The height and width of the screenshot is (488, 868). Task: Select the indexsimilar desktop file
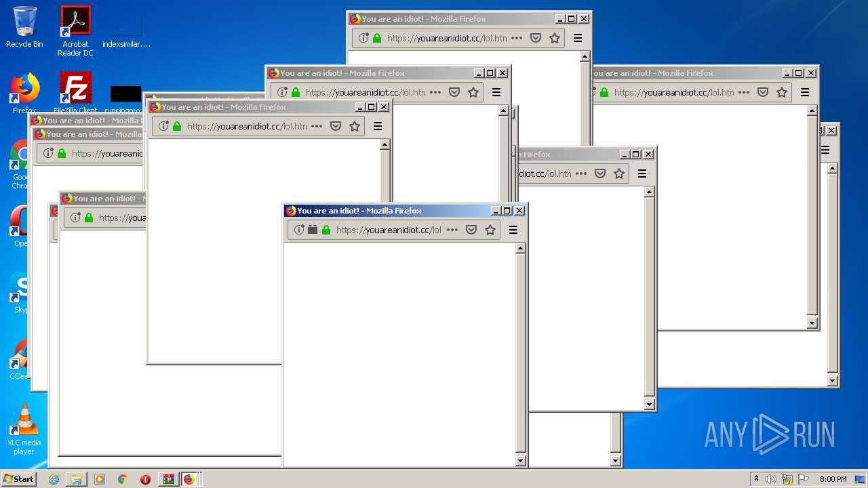[x=126, y=34]
